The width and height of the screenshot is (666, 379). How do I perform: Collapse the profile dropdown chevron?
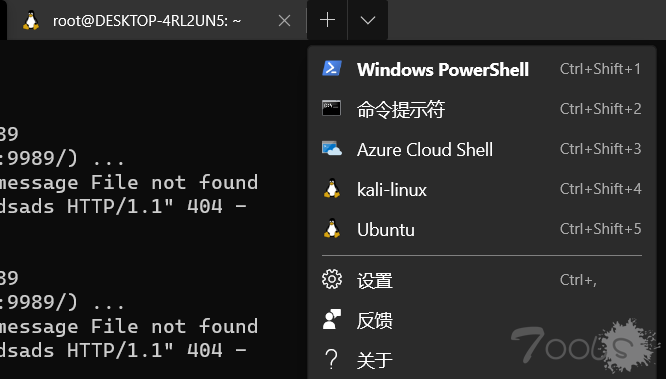[x=368, y=20]
